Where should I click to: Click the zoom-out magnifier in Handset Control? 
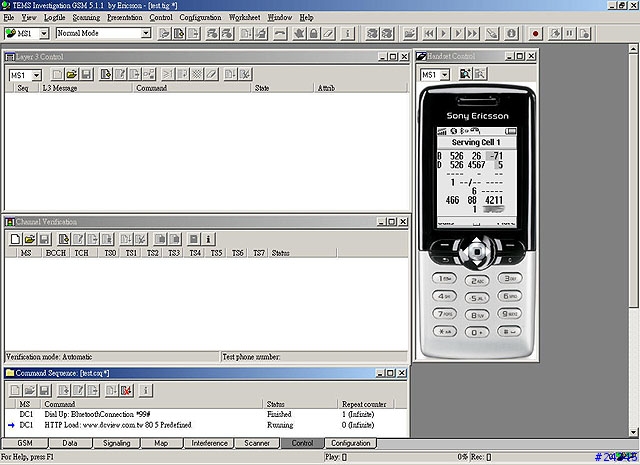(480, 74)
